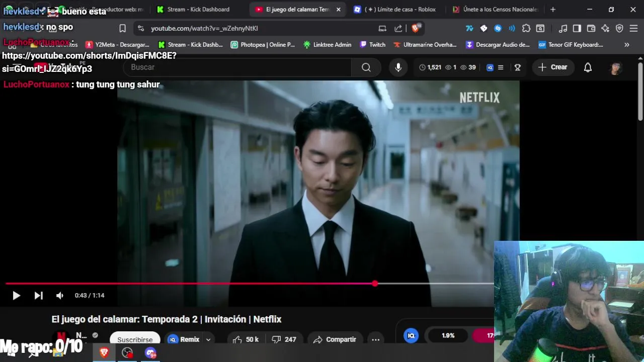Image resolution: width=644 pixels, height=362 pixels.
Task: Open Brave VPN shield icon
Action: (619, 29)
